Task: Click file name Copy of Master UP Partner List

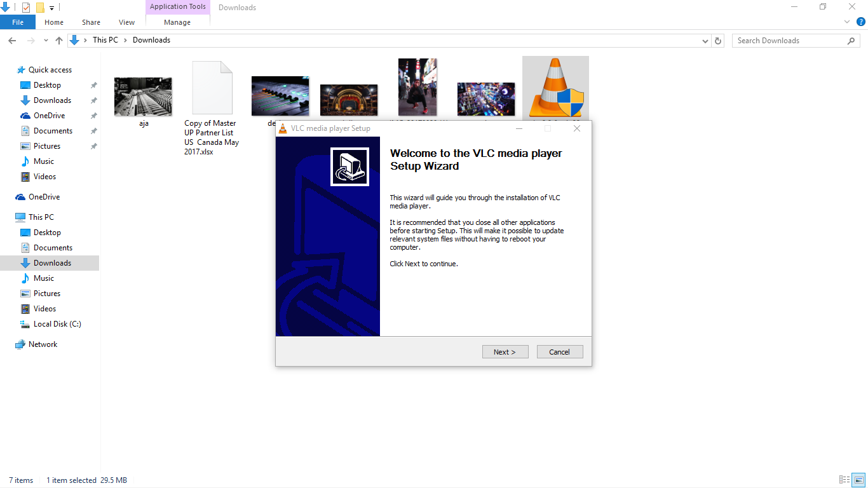Action: coord(212,137)
